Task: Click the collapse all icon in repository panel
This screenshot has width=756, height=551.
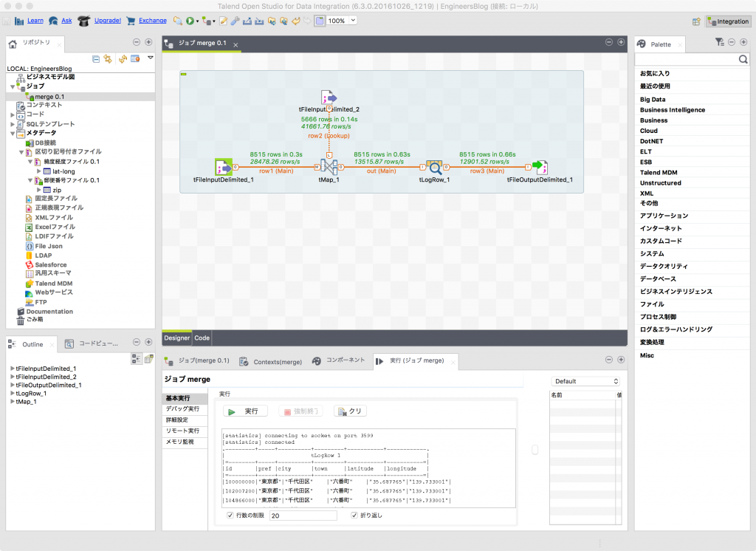Action: pyautogui.click(x=96, y=59)
